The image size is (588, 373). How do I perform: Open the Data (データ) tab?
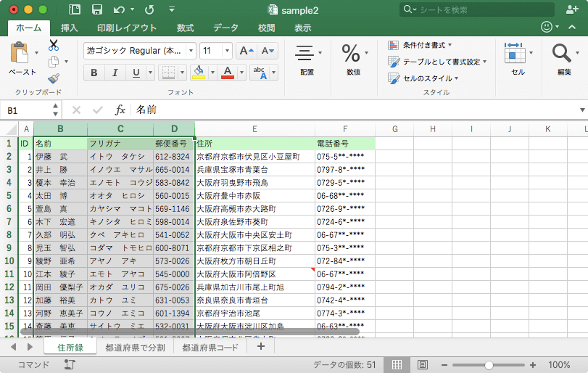[x=225, y=28]
